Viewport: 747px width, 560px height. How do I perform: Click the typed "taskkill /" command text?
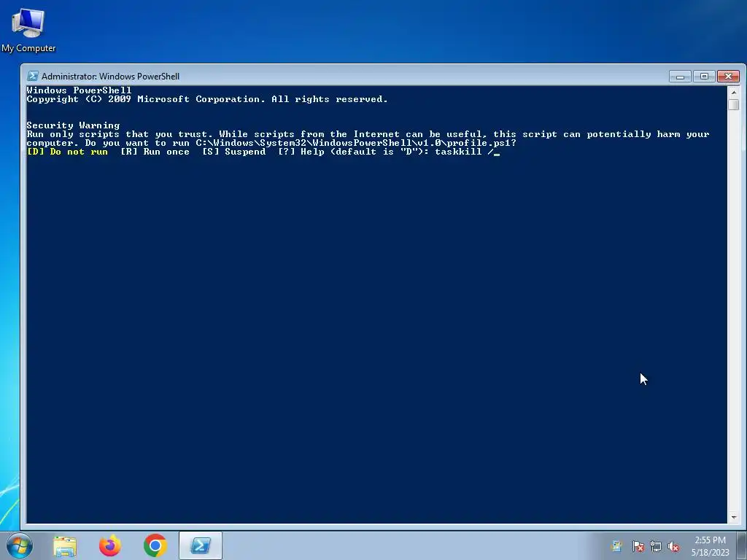(464, 152)
